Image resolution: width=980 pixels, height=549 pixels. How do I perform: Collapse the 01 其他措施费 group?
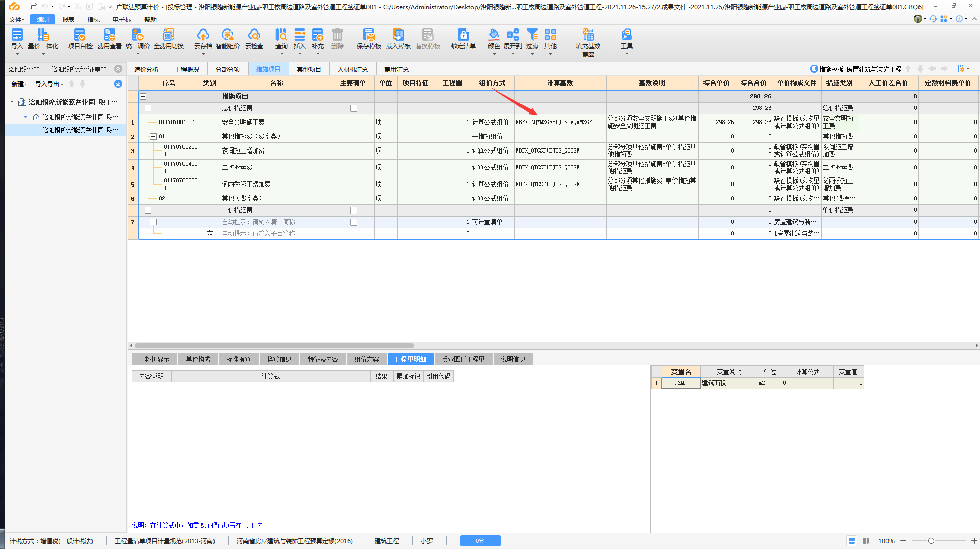pyautogui.click(x=153, y=136)
